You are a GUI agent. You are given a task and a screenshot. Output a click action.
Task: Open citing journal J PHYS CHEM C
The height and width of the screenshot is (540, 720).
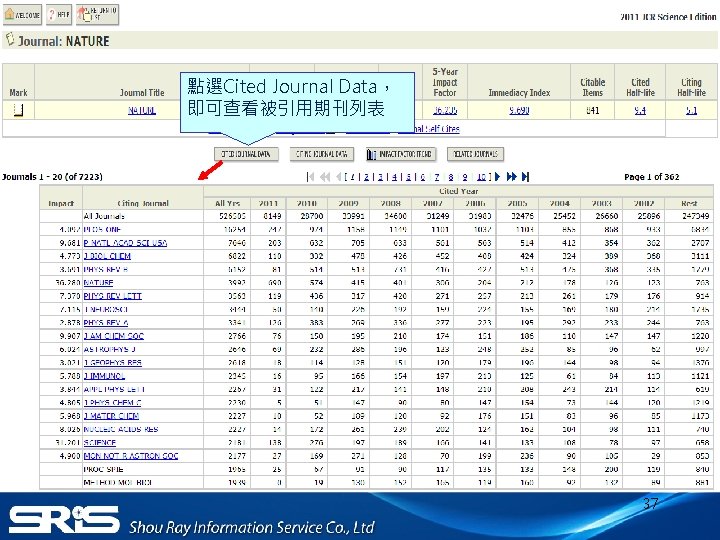(112, 402)
